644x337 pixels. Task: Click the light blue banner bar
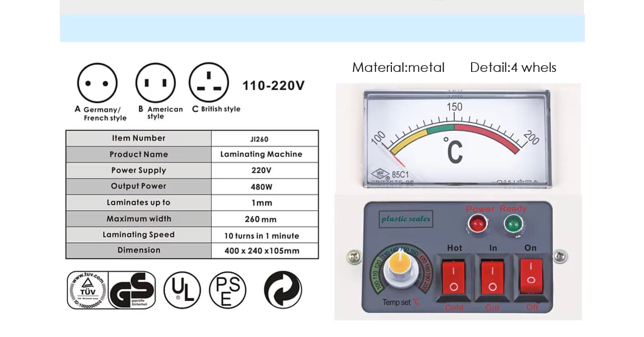tap(322, 28)
